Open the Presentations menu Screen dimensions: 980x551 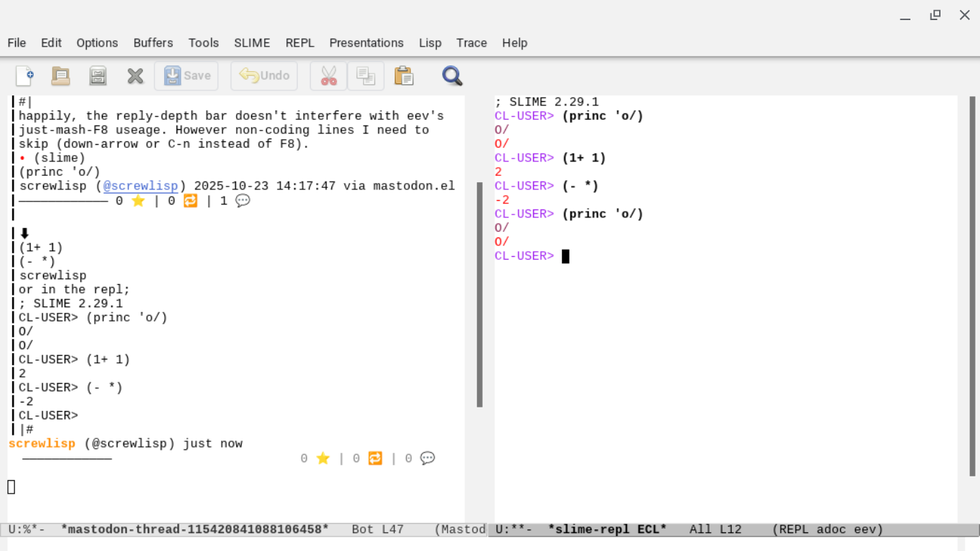click(366, 43)
